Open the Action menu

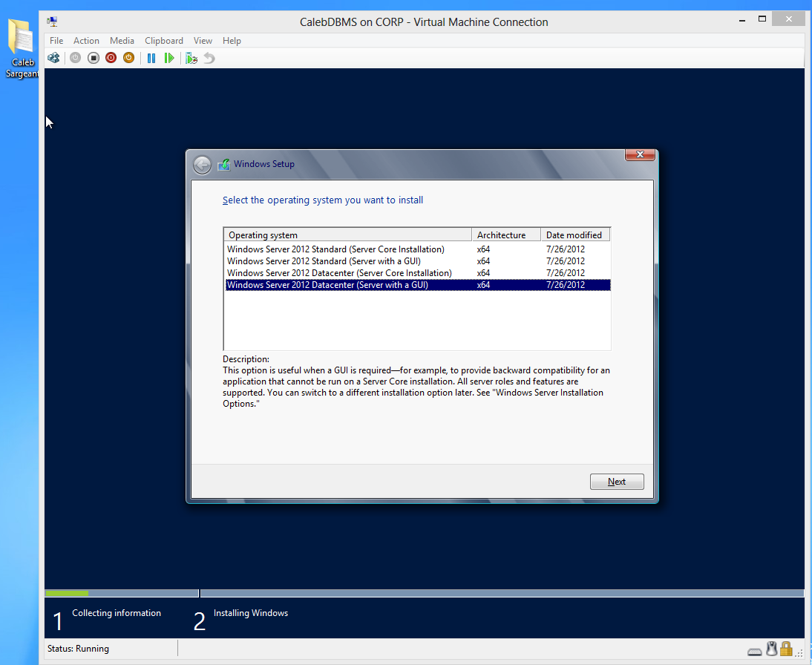point(86,40)
